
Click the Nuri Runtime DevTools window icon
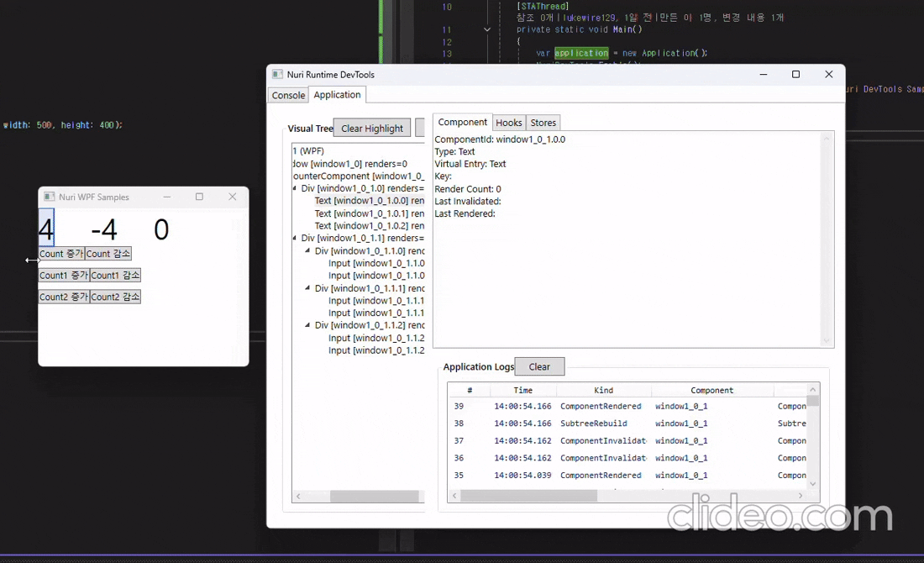tap(277, 74)
